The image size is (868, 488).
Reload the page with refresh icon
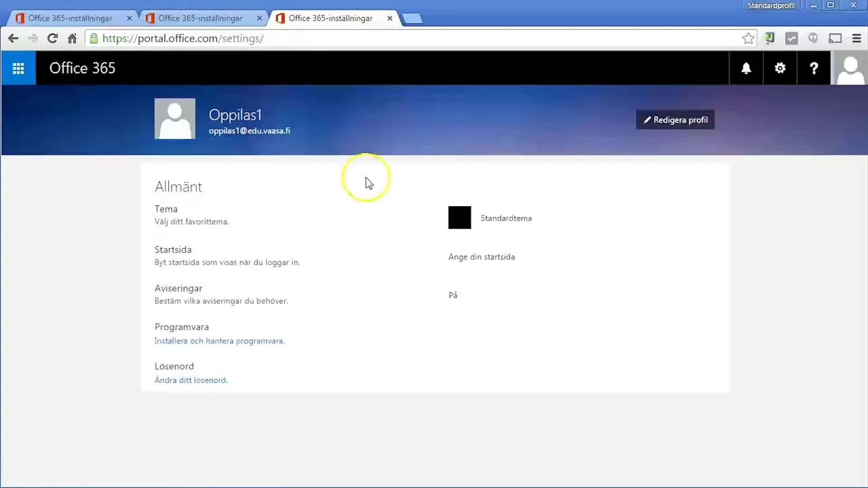pos(52,39)
